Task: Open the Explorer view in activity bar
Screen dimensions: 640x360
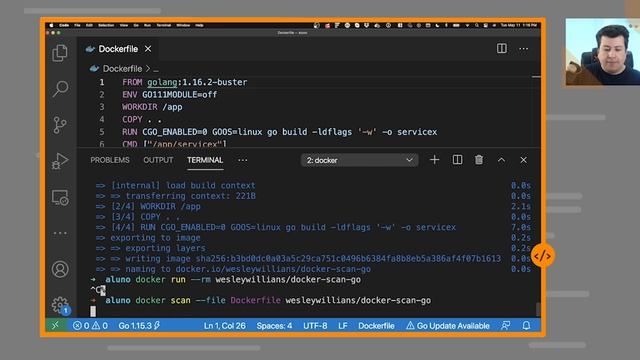Action: [x=60, y=53]
